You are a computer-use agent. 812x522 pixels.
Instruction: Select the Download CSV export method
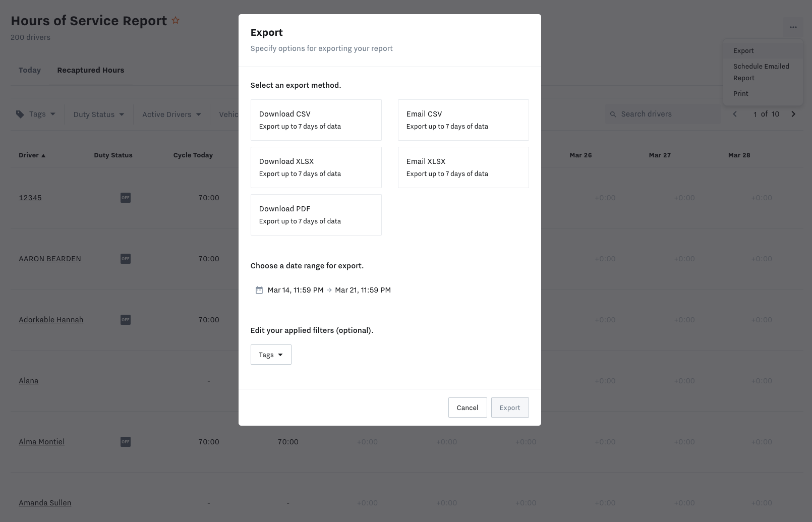pyautogui.click(x=316, y=120)
